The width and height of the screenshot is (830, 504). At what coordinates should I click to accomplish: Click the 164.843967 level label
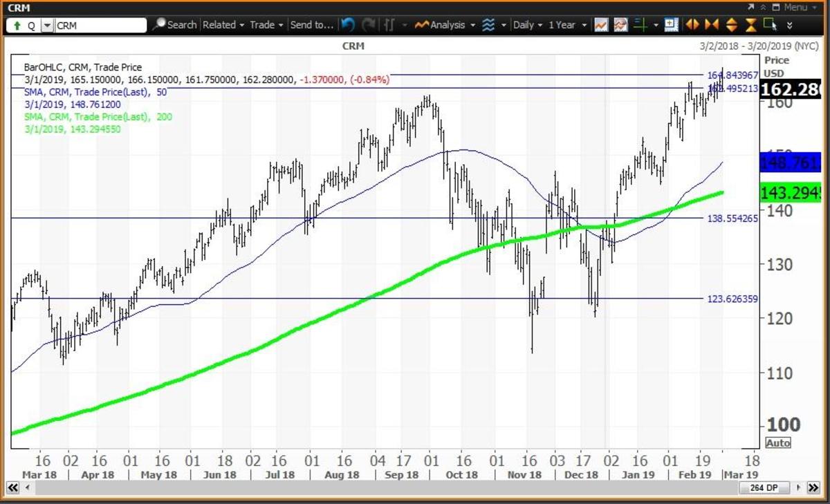pyautogui.click(x=732, y=75)
